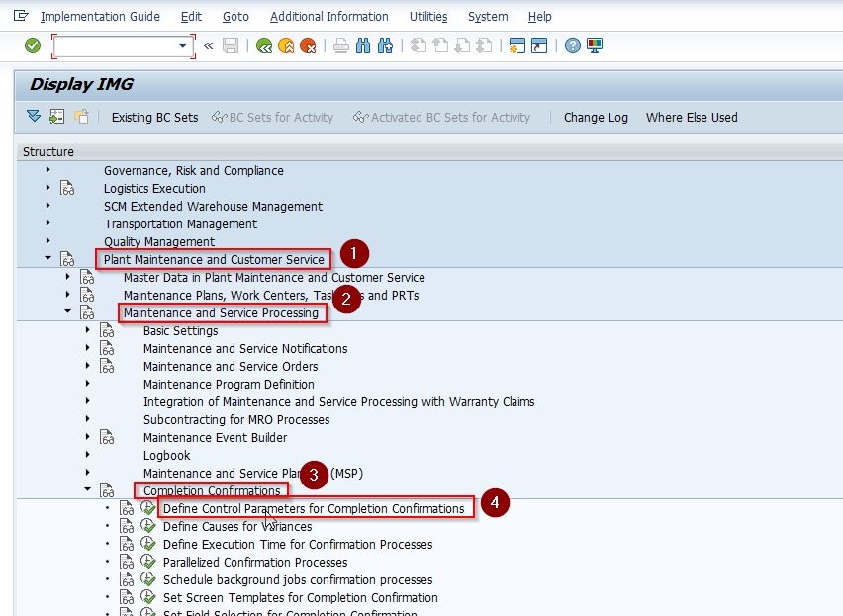Expand the Transportation Management node
This screenshot has height=616, width=843.
coord(47,222)
